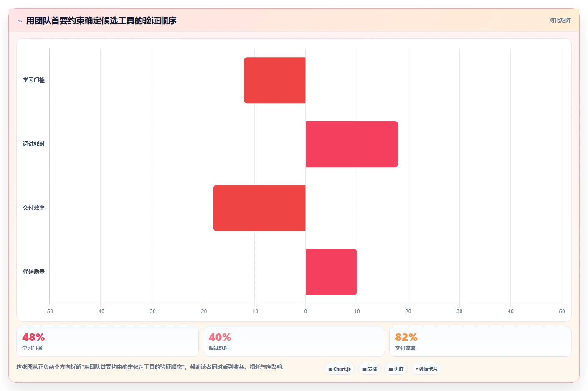Click the x-axis tick label -50

point(49,312)
